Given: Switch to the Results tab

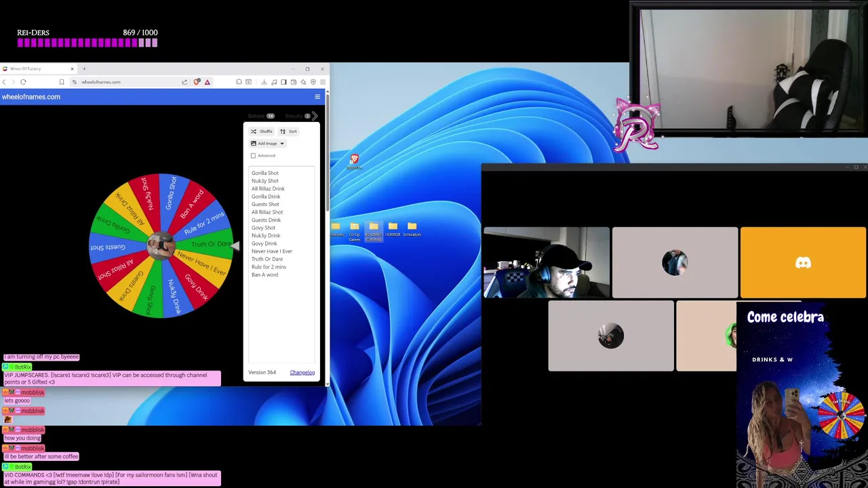Looking at the screenshot, I should point(298,116).
